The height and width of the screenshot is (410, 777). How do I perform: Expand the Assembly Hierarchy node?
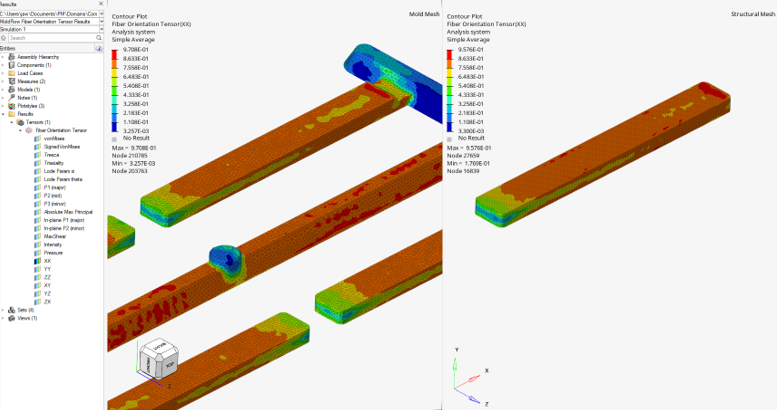click(x=3, y=57)
